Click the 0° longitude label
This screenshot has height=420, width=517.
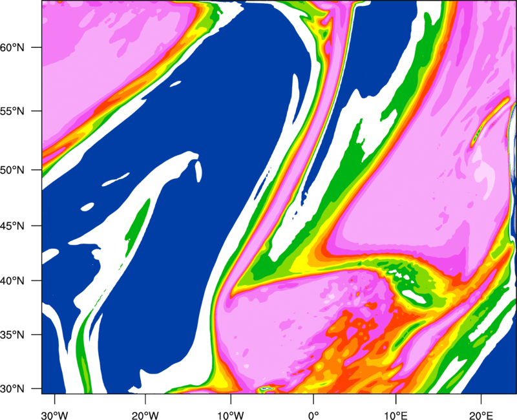(313, 415)
